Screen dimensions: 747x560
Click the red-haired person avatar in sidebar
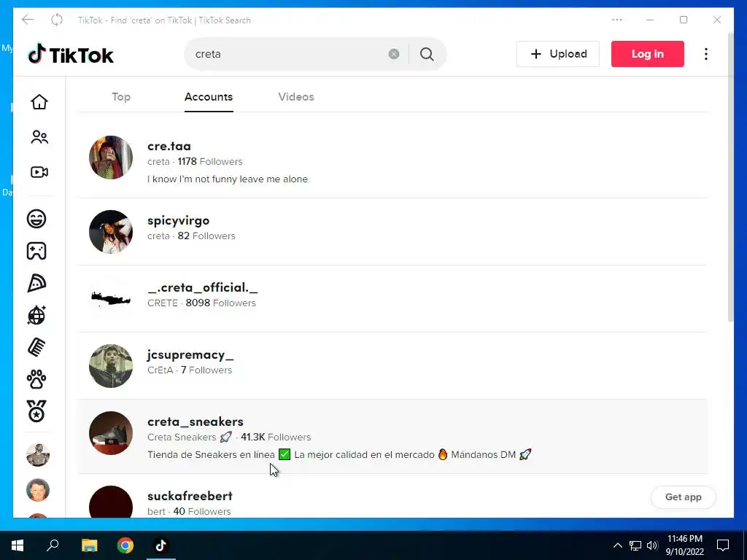coord(38,490)
